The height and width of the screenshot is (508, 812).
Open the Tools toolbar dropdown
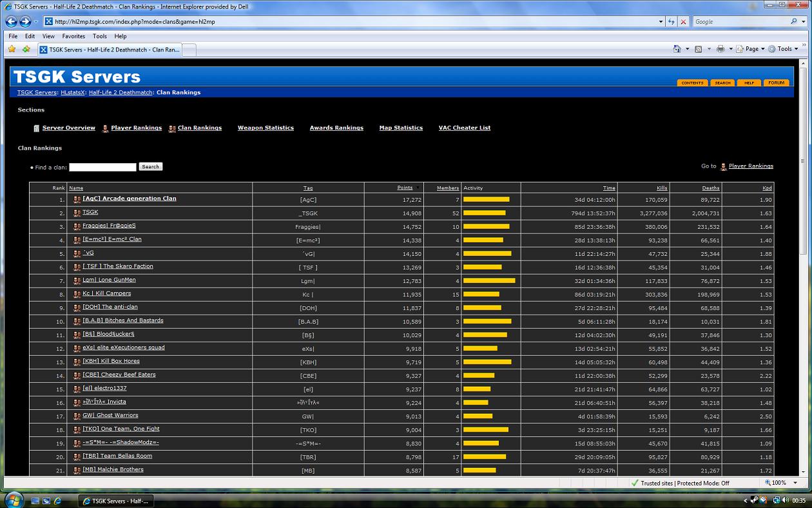click(x=784, y=49)
